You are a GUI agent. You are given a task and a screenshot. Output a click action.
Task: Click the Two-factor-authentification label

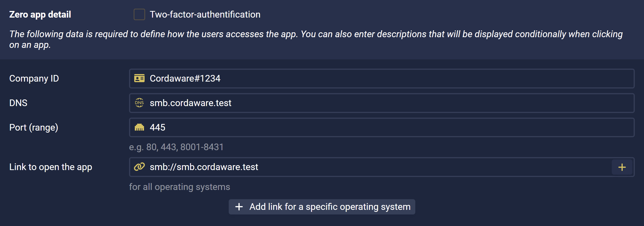pyautogui.click(x=205, y=14)
